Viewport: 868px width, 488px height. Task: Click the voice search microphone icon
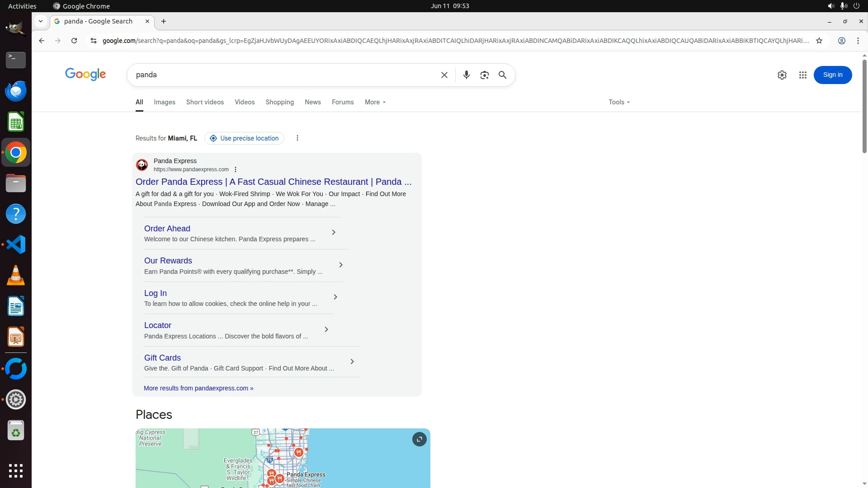click(x=466, y=75)
